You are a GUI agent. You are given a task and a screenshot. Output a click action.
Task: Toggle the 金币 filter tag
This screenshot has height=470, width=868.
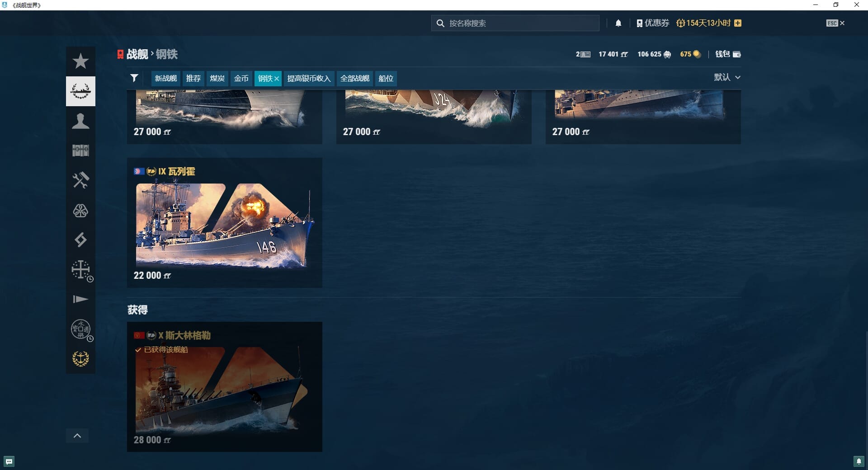[241, 78]
